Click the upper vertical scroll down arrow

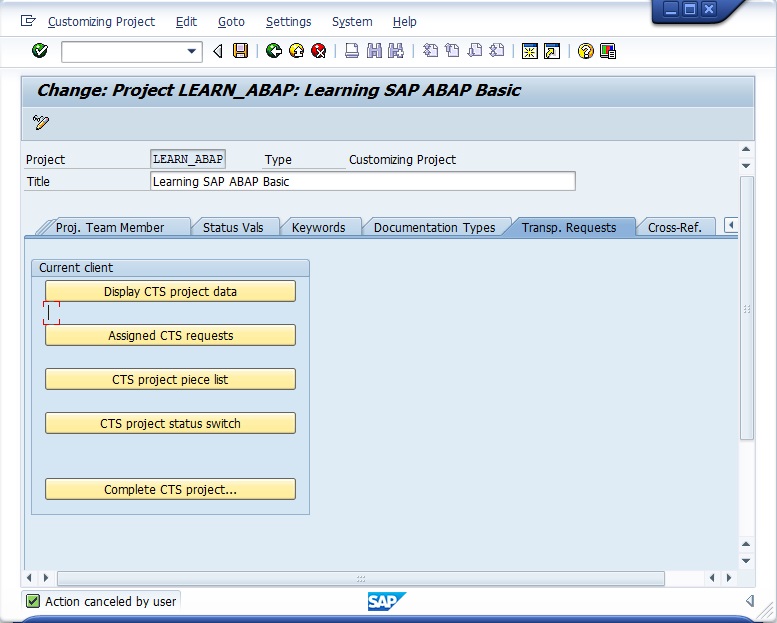tap(746, 166)
